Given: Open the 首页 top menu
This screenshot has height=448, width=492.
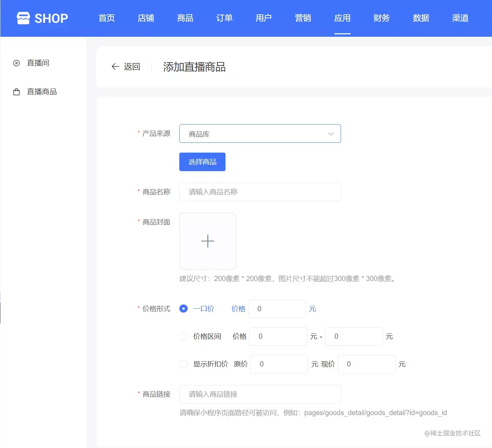Looking at the screenshot, I should pyautogui.click(x=107, y=18).
